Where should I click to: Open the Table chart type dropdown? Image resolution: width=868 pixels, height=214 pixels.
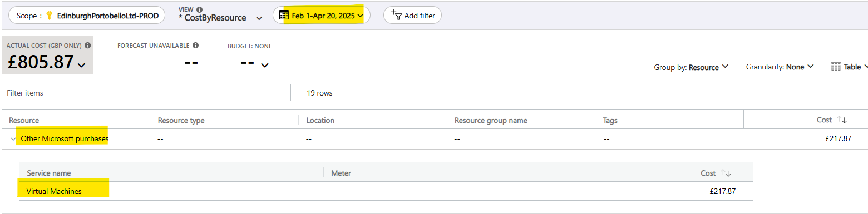click(x=849, y=67)
